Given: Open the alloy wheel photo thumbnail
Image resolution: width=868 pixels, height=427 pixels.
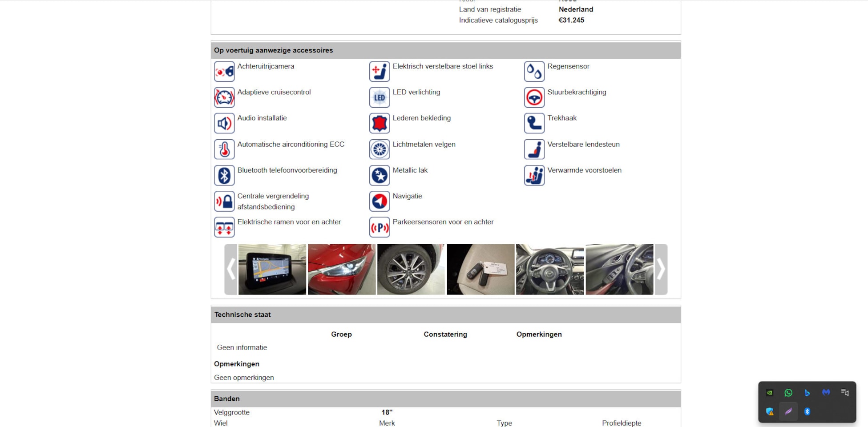Looking at the screenshot, I should [x=411, y=269].
